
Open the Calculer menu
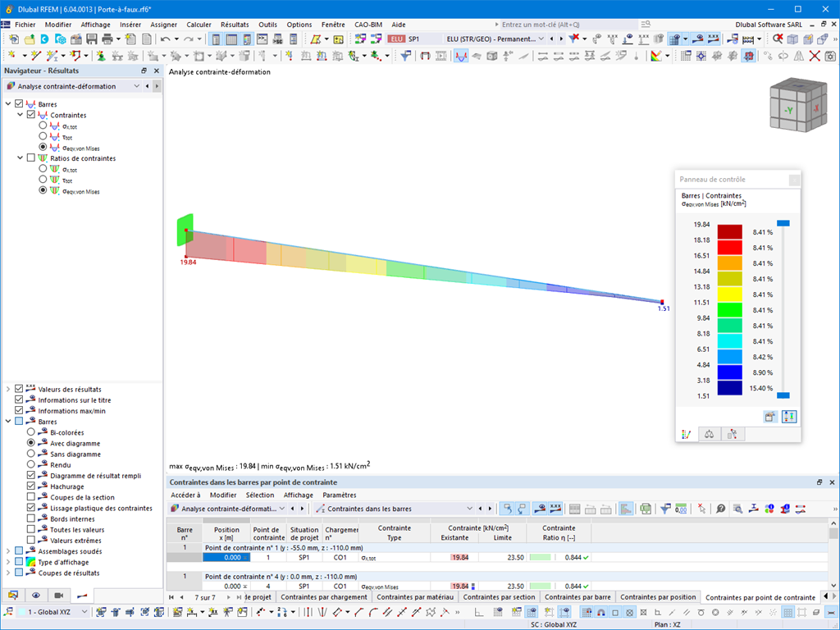point(199,25)
